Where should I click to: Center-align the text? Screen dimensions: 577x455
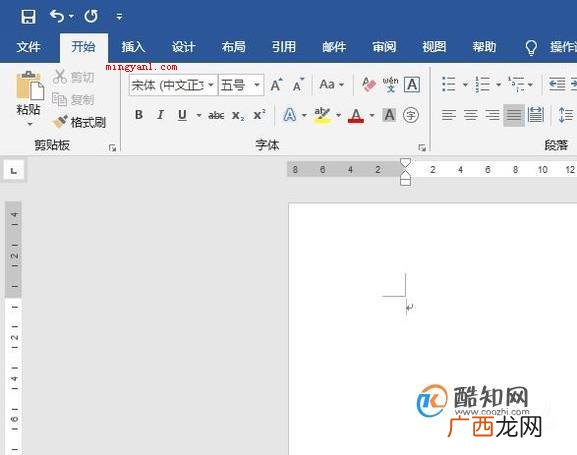pos(471,115)
